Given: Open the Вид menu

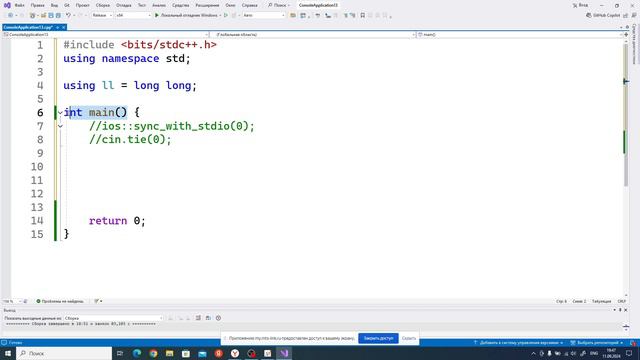Looking at the screenshot, I should [54, 5].
